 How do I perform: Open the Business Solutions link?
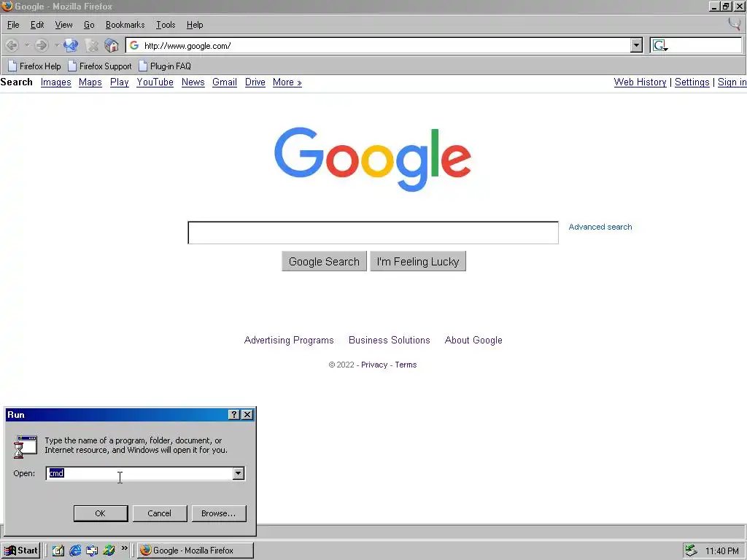(390, 341)
